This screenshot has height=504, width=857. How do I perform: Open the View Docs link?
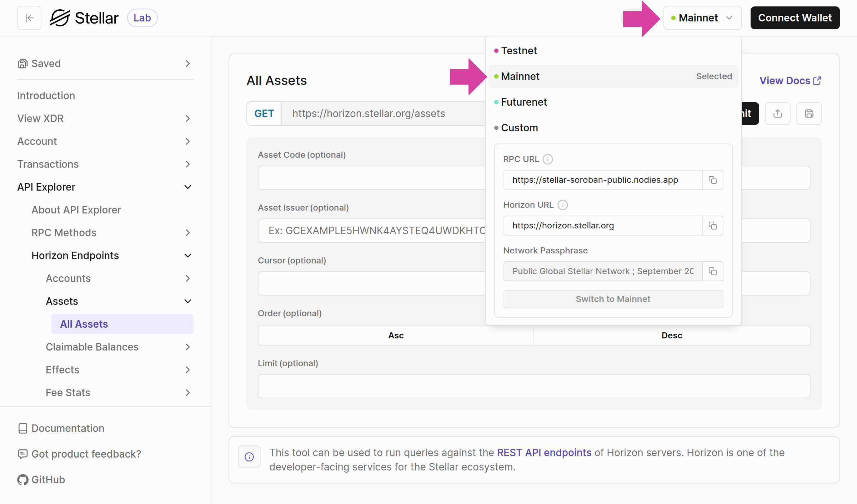click(x=790, y=80)
